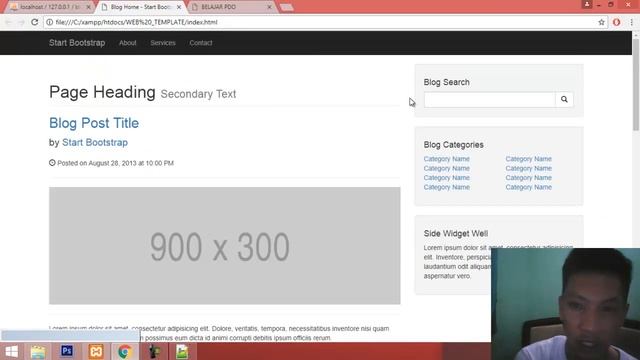Bookmark this page with star icon
Screen dimensions: 640x360
(x=601, y=22)
